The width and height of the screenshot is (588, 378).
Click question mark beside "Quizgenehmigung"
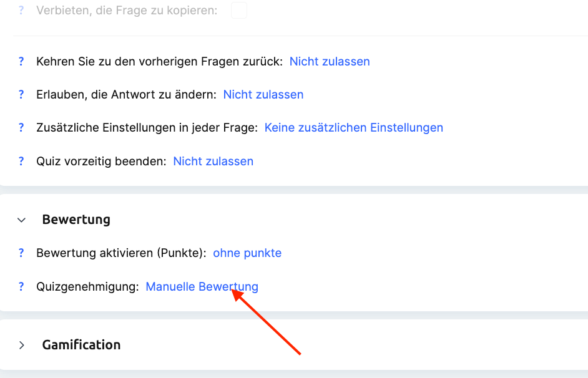point(21,287)
